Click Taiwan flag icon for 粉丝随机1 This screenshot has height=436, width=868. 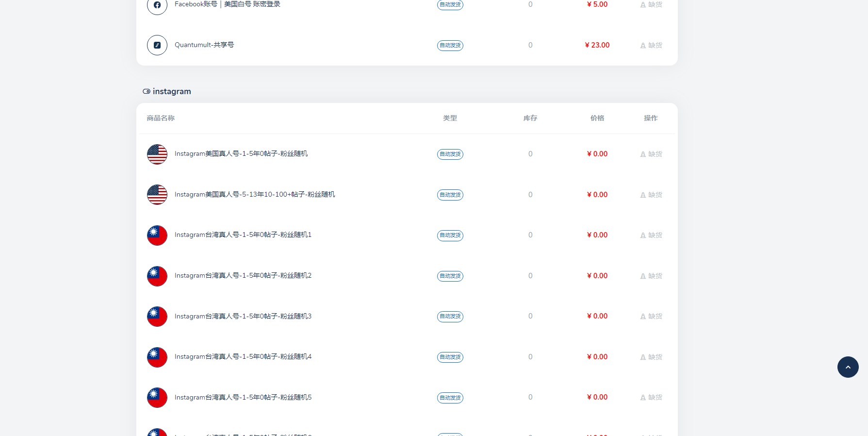pyautogui.click(x=157, y=235)
